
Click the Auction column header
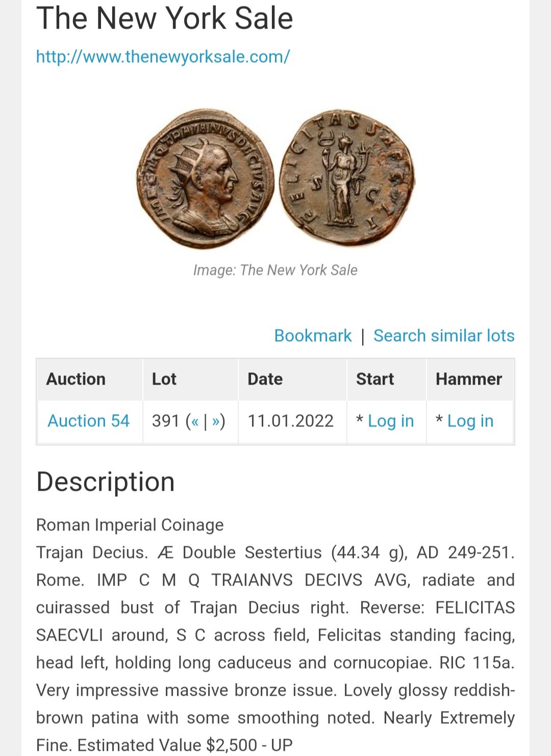coord(76,379)
